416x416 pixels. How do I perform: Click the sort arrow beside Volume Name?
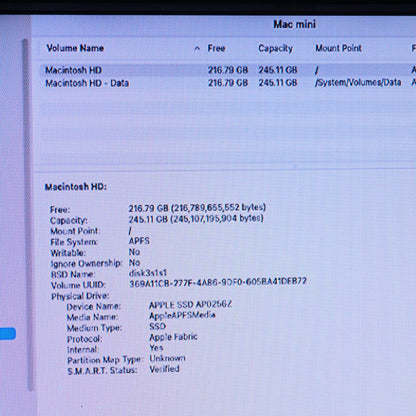(197, 49)
